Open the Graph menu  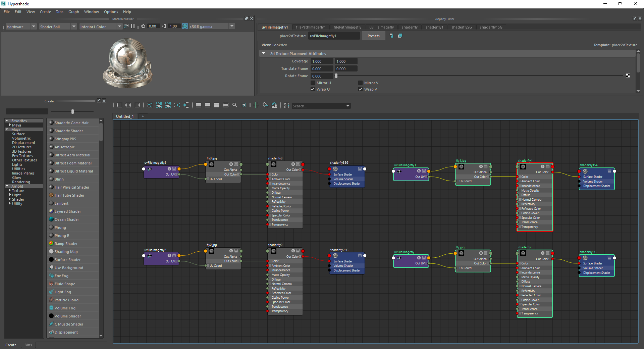coord(73,12)
